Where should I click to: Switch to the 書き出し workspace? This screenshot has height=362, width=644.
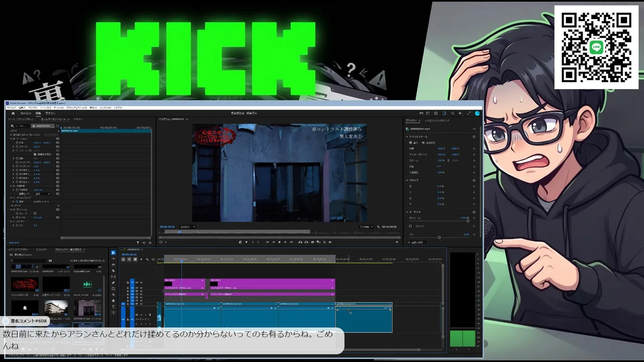(51, 113)
